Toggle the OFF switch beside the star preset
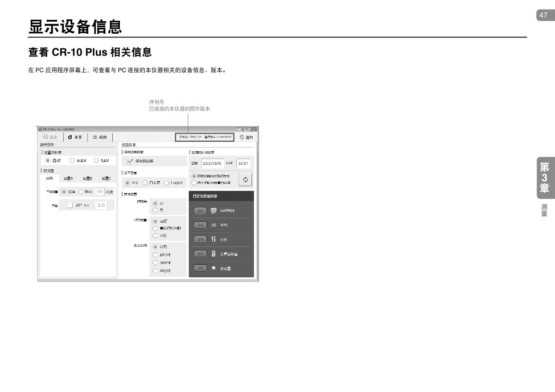555x392 pixels. (200, 268)
